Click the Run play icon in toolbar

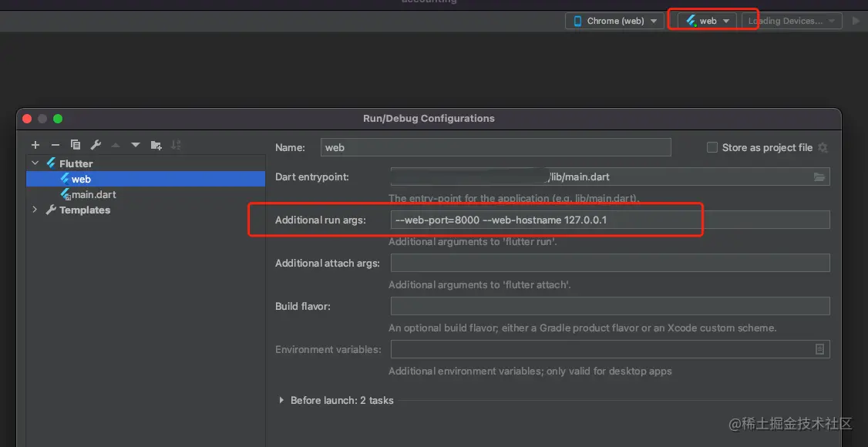(856, 21)
